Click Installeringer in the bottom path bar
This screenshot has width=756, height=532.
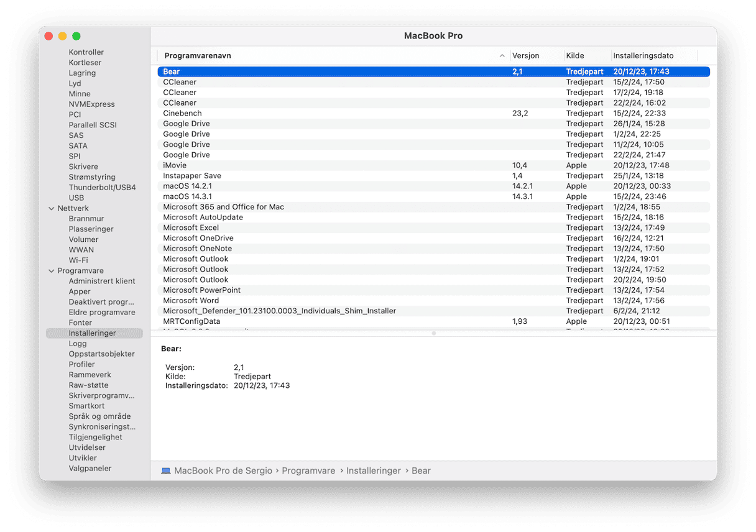(374, 471)
